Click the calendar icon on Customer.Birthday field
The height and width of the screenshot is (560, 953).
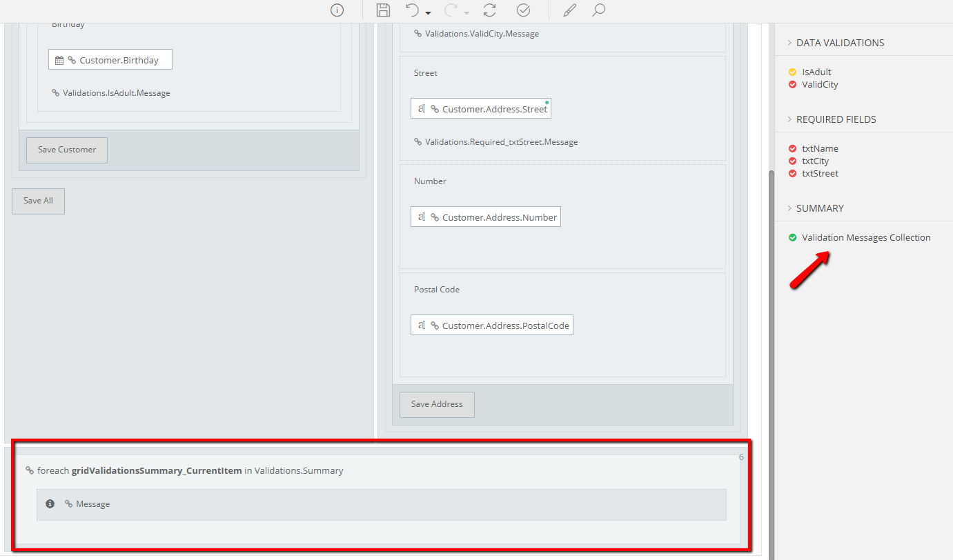[59, 59]
